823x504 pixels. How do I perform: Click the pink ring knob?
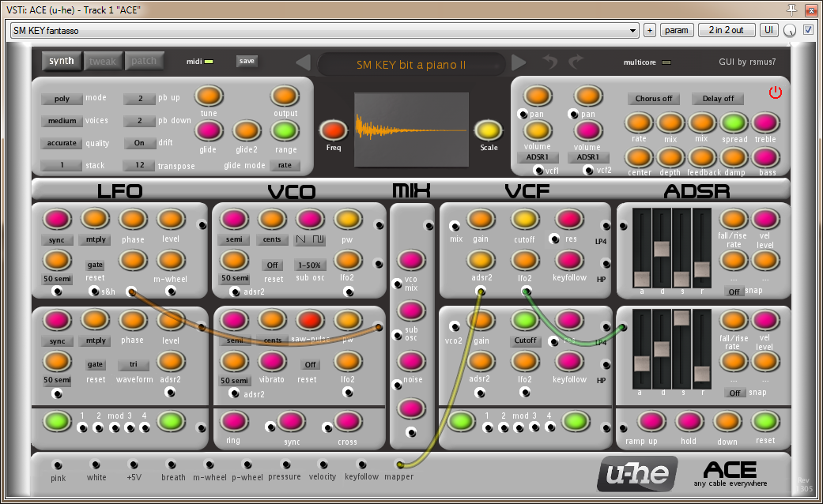click(x=233, y=422)
